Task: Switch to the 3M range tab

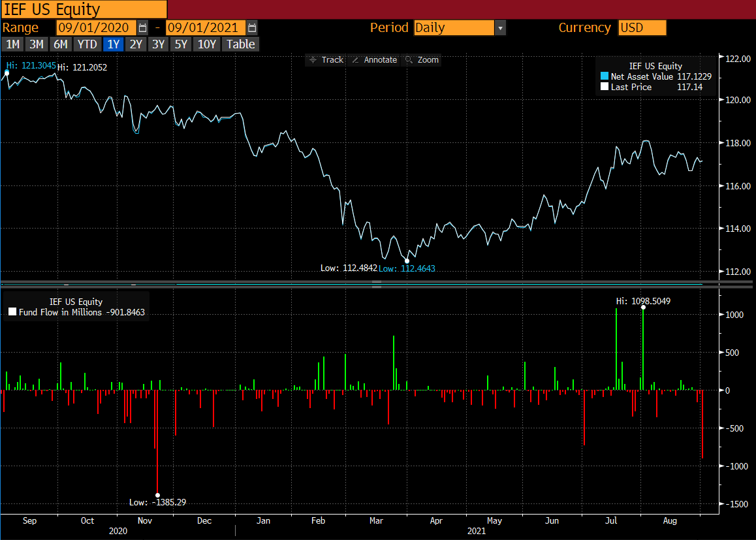Action: 37,44
